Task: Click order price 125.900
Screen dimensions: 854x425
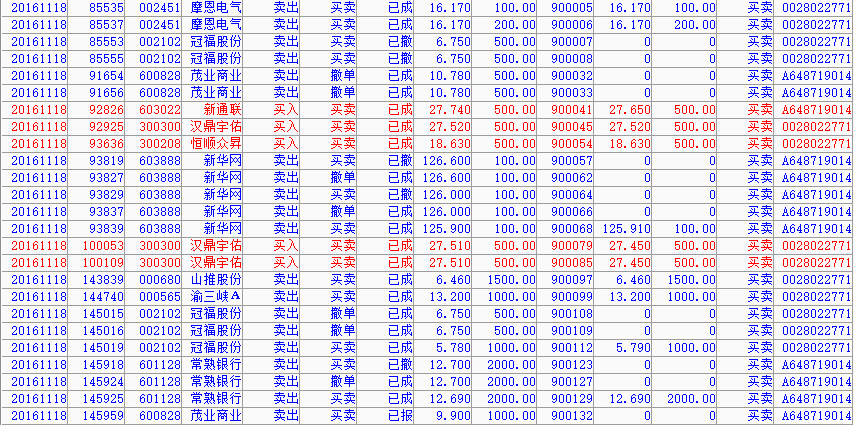Action: (x=447, y=229)
